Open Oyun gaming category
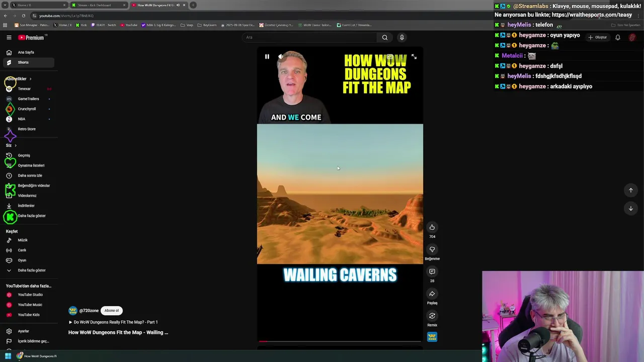The image size is (644, 362). tap(28, 260)
